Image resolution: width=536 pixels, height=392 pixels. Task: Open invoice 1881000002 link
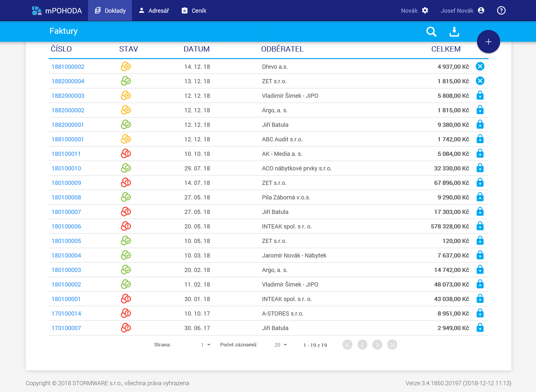click(68, 67)
